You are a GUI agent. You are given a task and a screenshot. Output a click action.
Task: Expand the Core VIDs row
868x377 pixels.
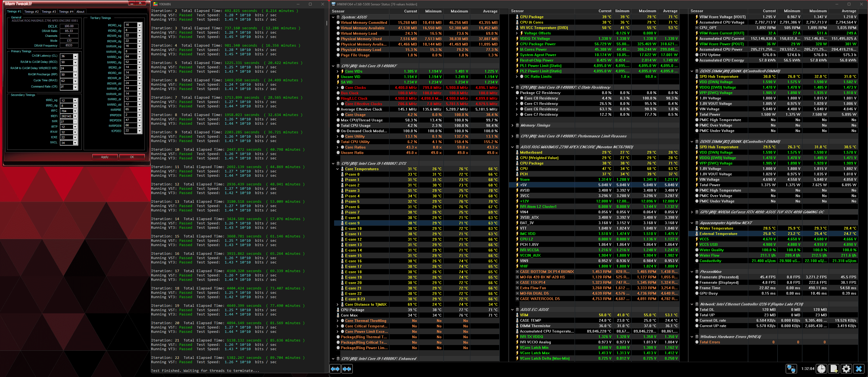338,71
